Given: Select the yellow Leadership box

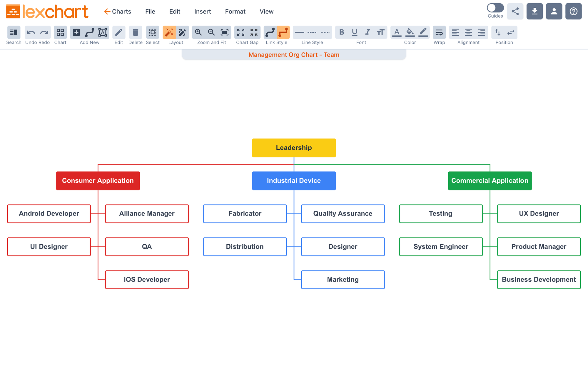Looking at the screenshot, I should (294, 148).
